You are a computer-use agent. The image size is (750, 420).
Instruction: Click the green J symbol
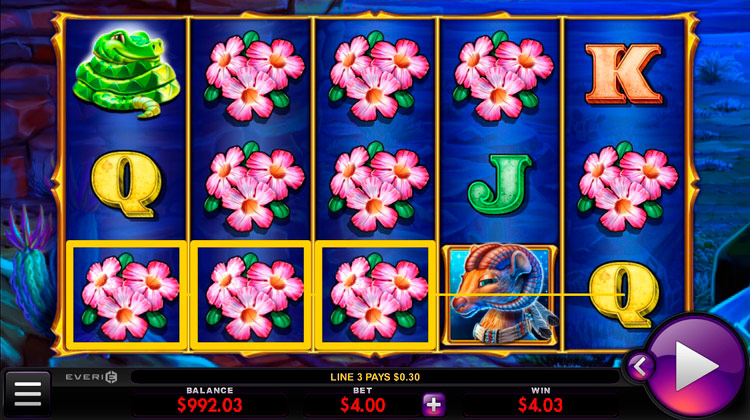[x=499, y=184]
